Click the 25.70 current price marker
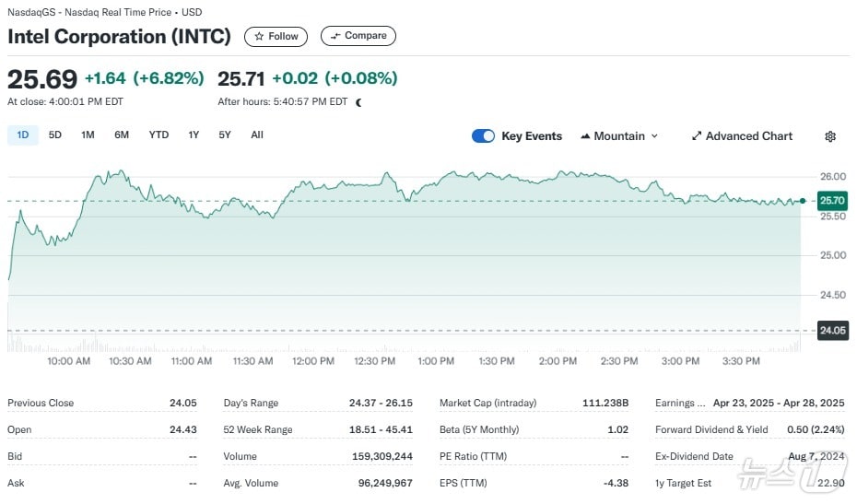Image resolution: width=857 pixels, height=504 pixels. coord(832,200)
